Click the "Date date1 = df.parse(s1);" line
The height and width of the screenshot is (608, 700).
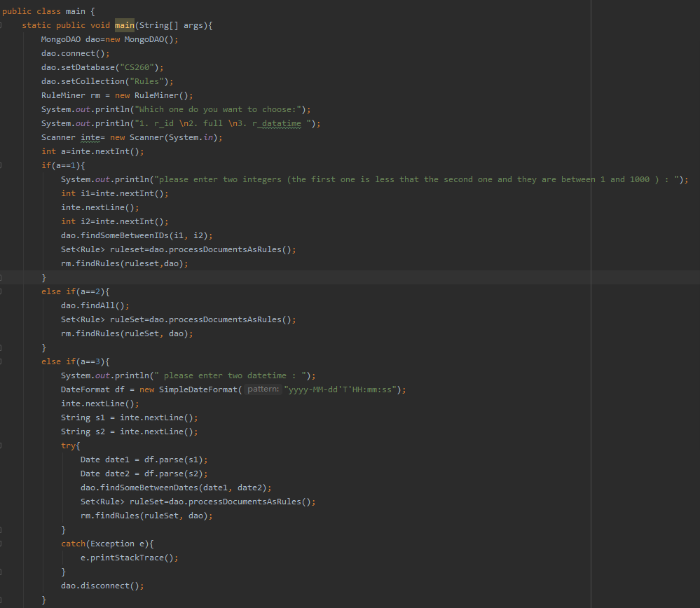[144, 460]
